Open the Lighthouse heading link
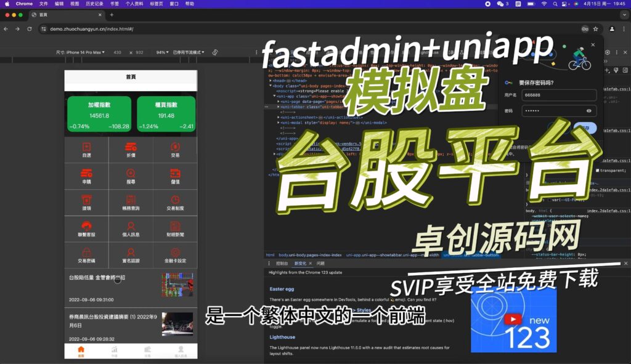The height and width of the screenshot is (364, 631). point(282,337)
